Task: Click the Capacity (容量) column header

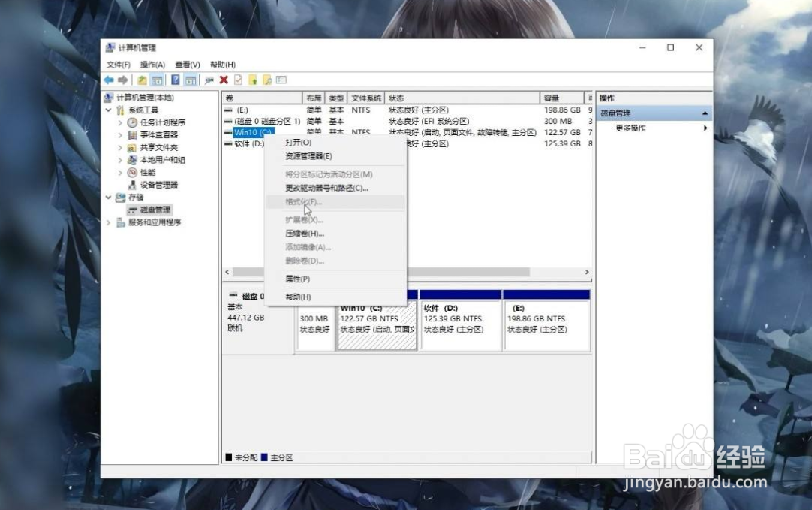Action: (562, 98)
